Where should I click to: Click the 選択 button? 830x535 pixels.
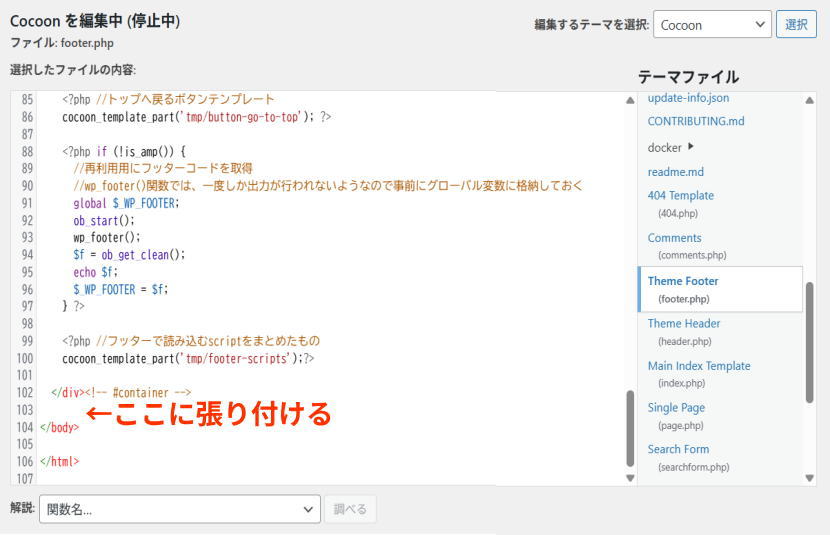(796, 25)
